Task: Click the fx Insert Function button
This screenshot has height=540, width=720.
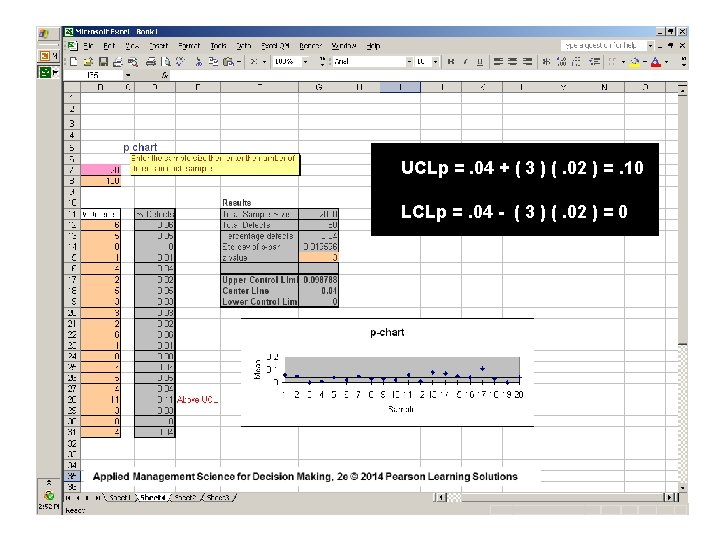Action: pyautogui.click(x=165, y=75)
